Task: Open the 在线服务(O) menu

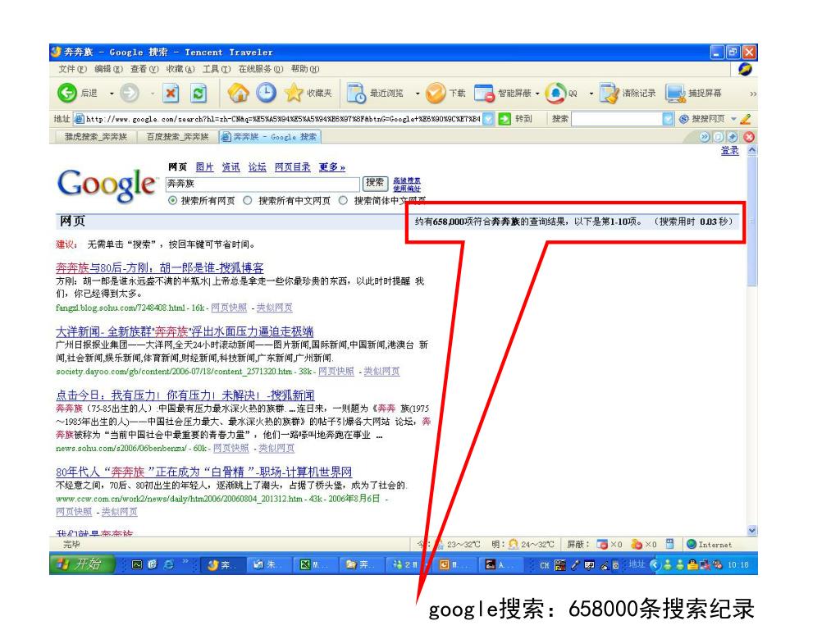Action: coord(261,69)
